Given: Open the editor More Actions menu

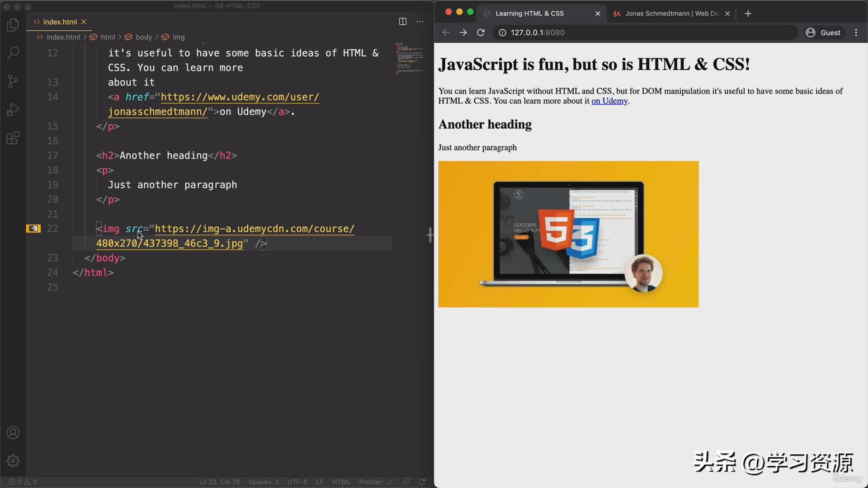Looking at the screenshot, I should click(x=420, y=21).
